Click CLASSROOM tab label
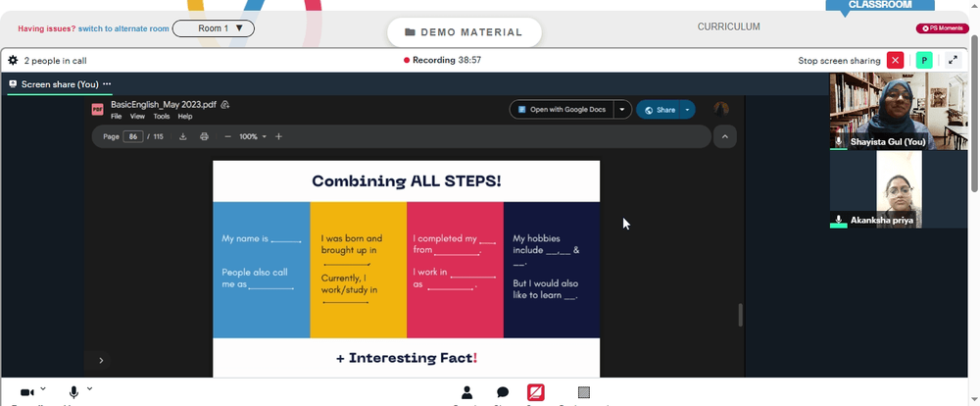The width and height of the screenshot is (980, 406). click(x=879, y=4)
